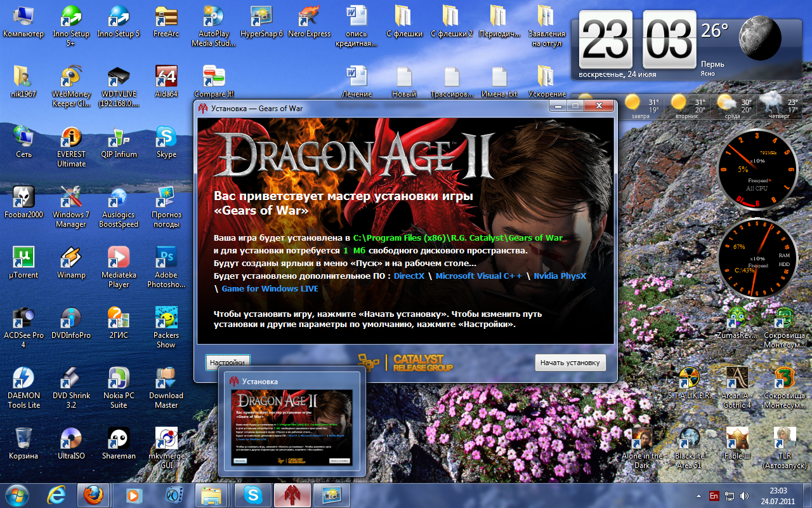Select the DAEMON Tools Lite desktop icon
The width and height of the screenshot is (812, 508).
[x=23, y=387]
